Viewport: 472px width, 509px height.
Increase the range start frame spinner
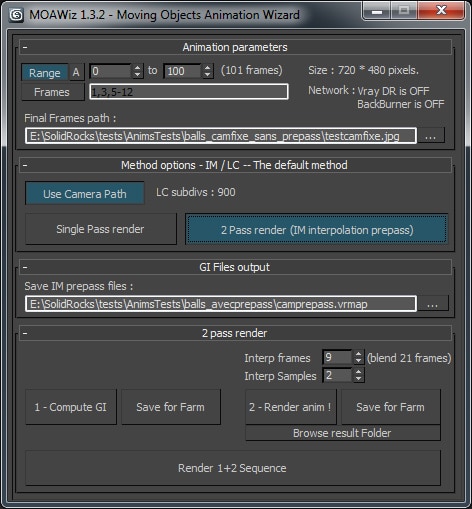click(x=137, y=67)
